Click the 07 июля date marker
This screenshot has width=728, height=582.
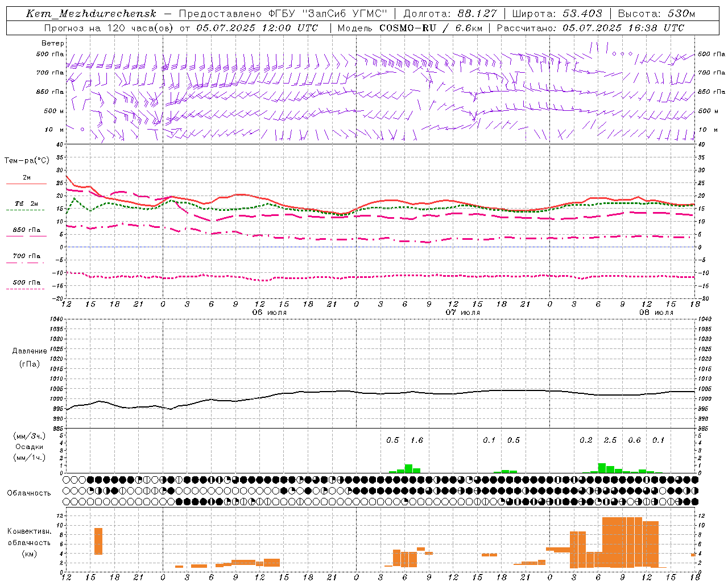pyautogui.click(x=463, y=313)
